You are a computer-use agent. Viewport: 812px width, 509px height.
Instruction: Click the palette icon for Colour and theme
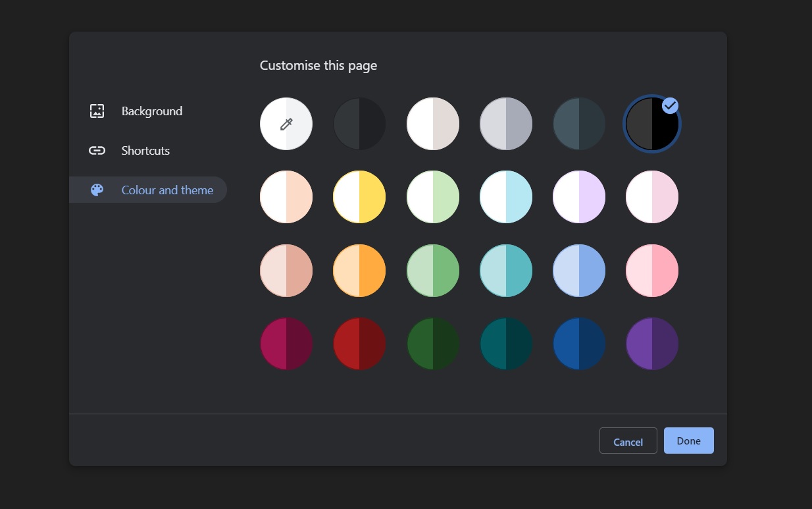click(97, 190)
